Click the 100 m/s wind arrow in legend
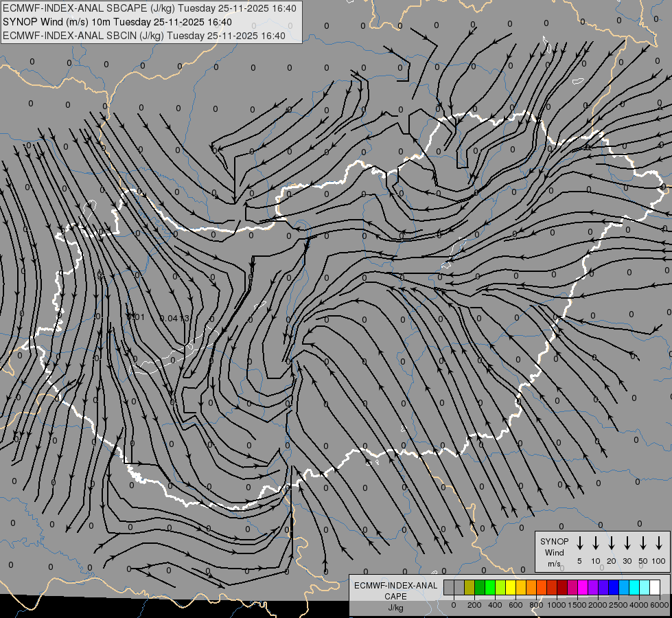672x618 pixels. click(659, 543)
